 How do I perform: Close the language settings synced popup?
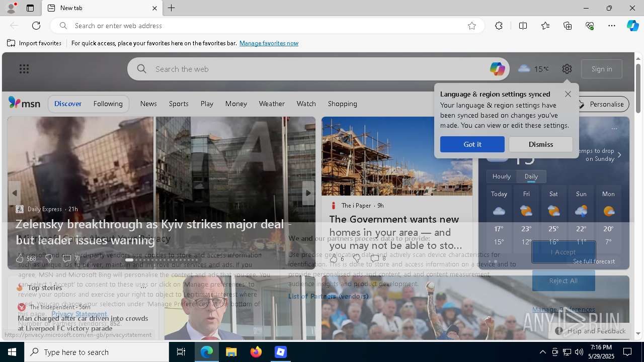(568, 94)
